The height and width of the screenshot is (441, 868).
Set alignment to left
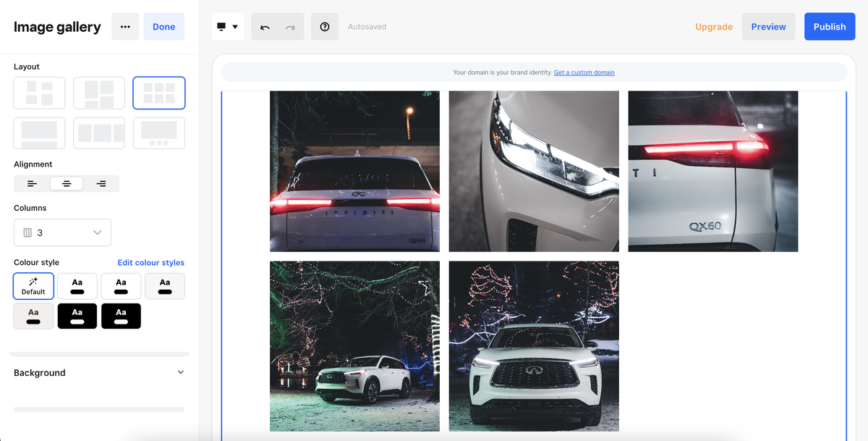point(31,183)
